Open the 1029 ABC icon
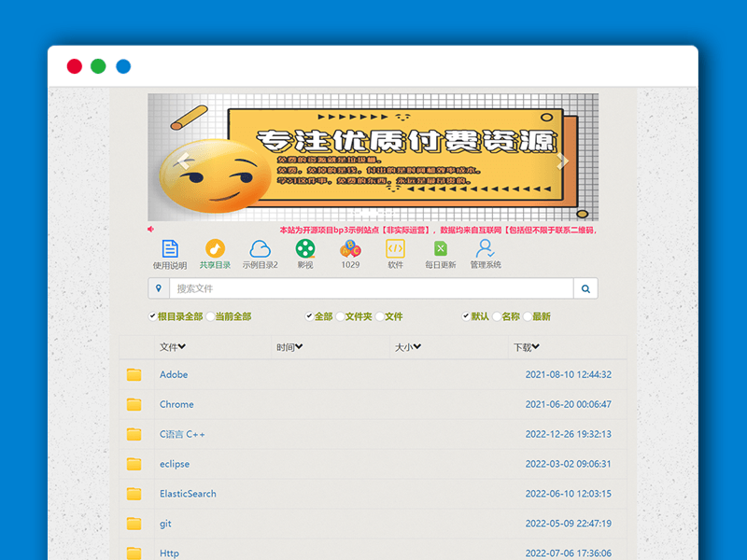The width and height of the screenshot is (747, 560). click(x=350, y=249)
